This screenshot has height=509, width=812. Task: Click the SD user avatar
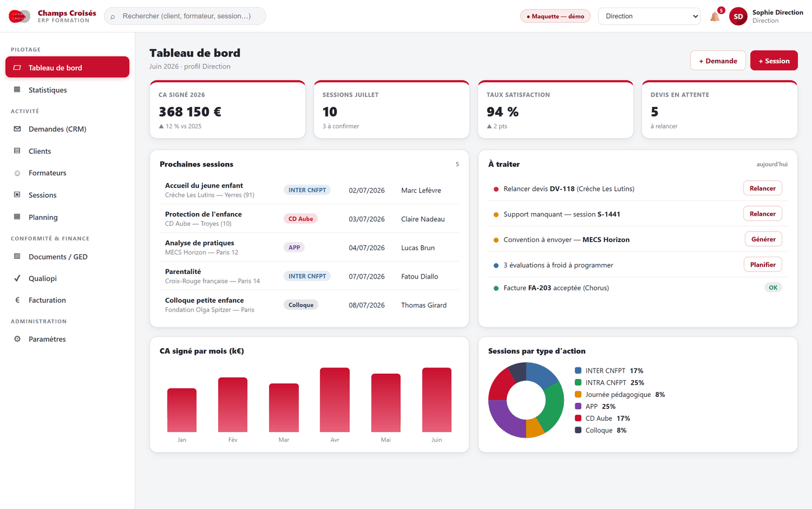tap(738, 16)
